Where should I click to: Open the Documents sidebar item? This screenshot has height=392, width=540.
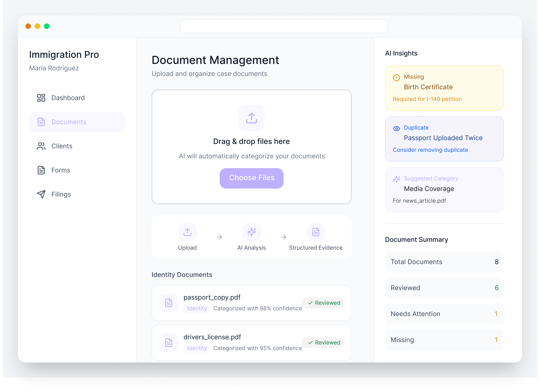click(77, 122)
